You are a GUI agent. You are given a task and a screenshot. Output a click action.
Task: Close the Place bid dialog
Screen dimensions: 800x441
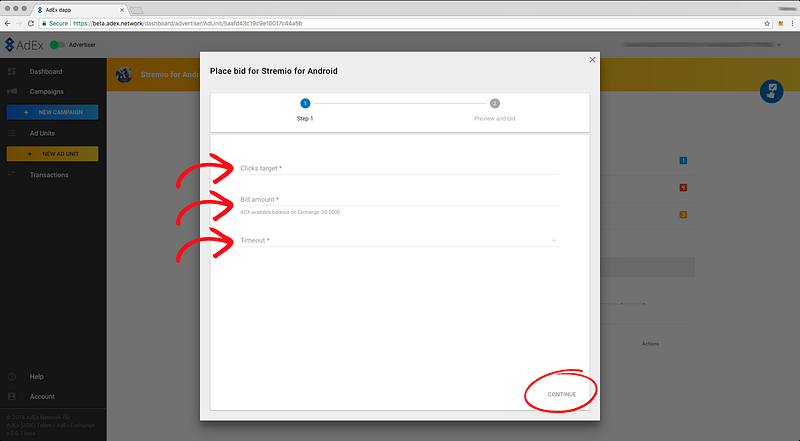pos(592,60)
